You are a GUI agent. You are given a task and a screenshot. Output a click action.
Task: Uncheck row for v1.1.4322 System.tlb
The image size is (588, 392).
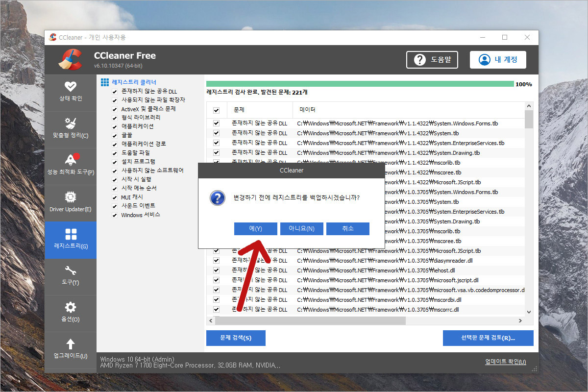point(216,133)
